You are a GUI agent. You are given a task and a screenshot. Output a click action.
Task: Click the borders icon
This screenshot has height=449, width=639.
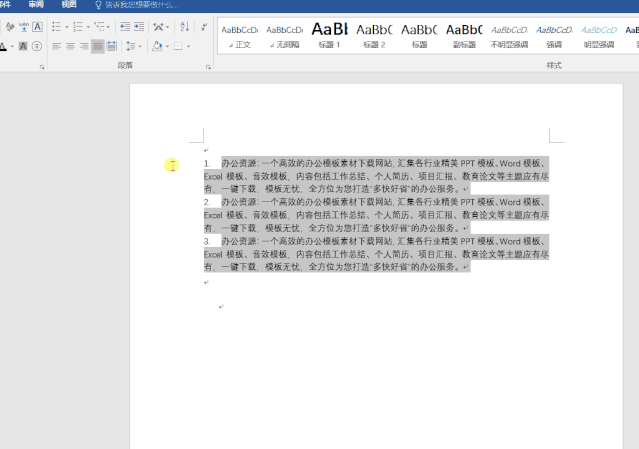178,46
